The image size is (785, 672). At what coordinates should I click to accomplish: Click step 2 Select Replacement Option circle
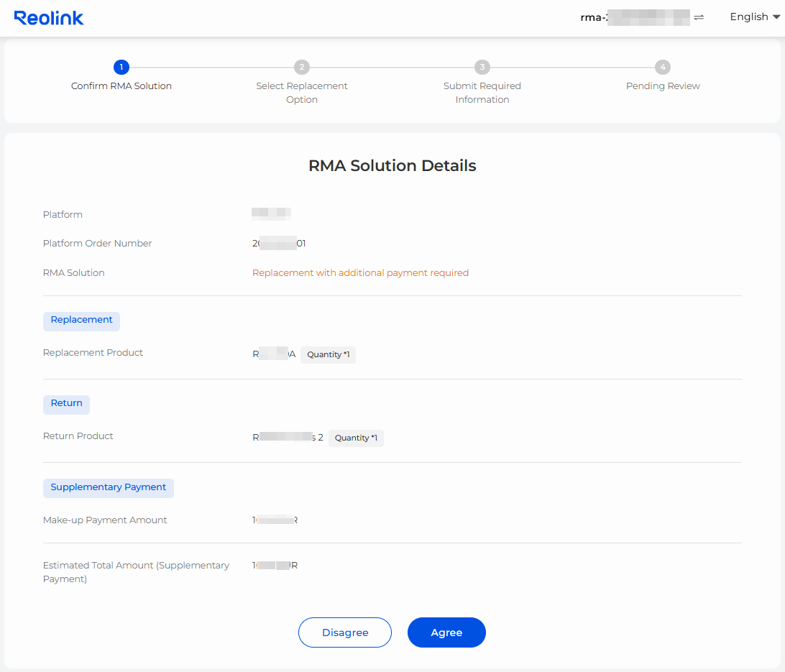click(x=302, y=67)
